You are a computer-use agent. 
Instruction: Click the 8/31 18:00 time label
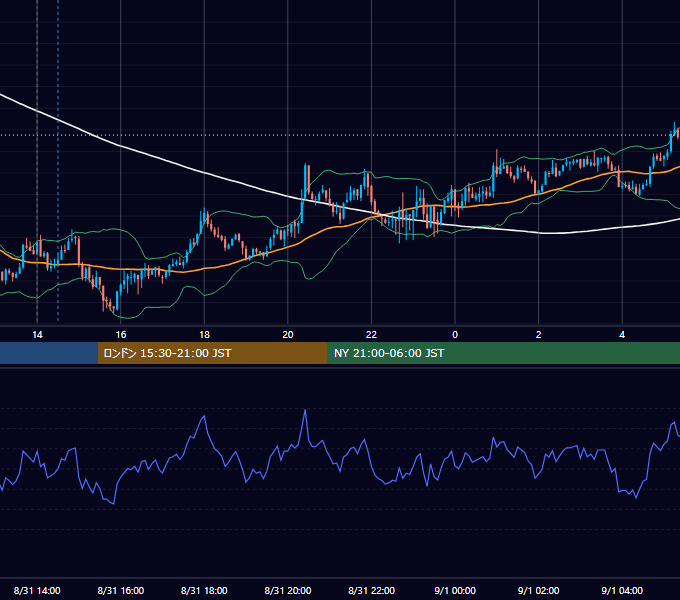coord(204,590)
